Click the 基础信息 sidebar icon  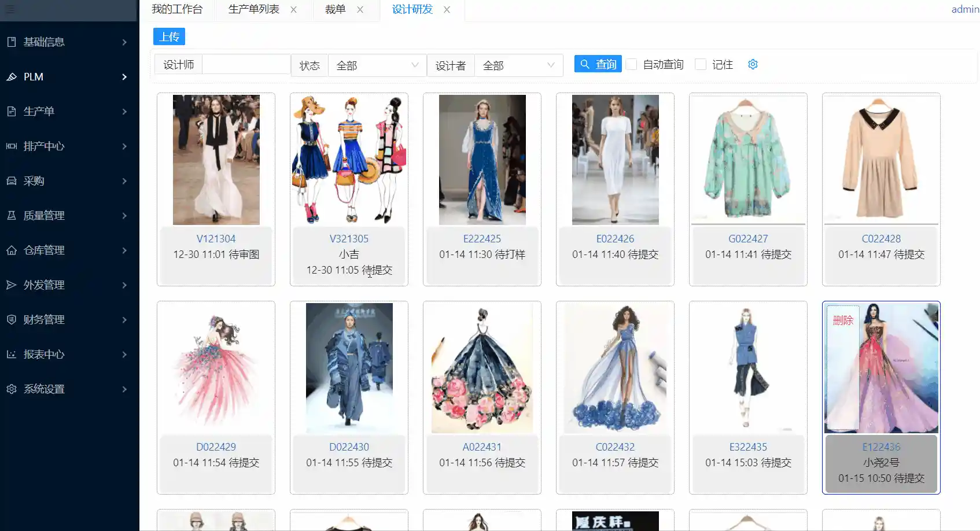pos(11,42)
